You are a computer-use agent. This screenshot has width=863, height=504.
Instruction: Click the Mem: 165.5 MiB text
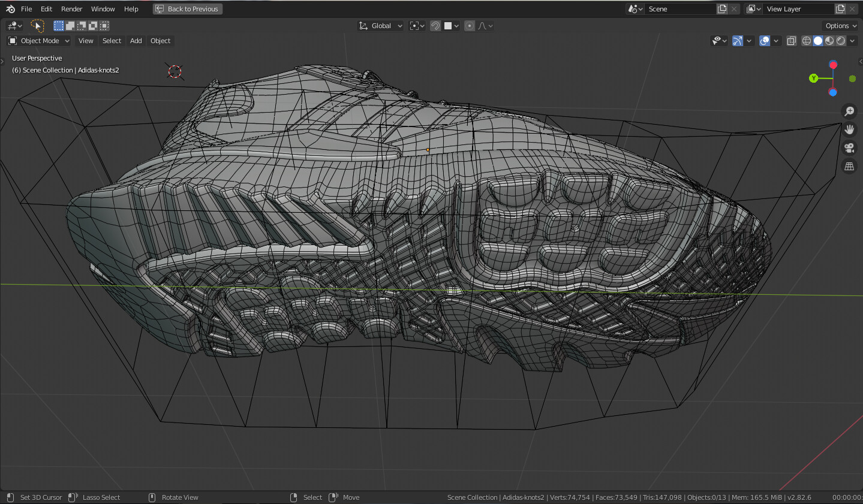click(x=757, y=497)
